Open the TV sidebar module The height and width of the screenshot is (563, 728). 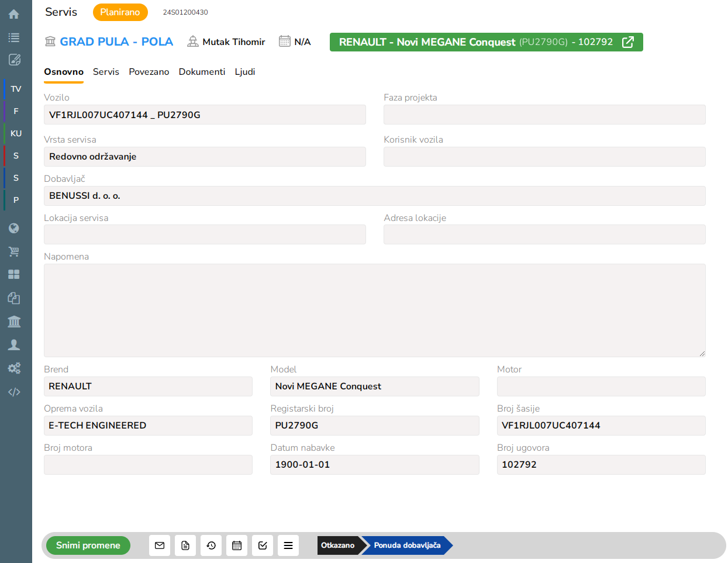16,89
